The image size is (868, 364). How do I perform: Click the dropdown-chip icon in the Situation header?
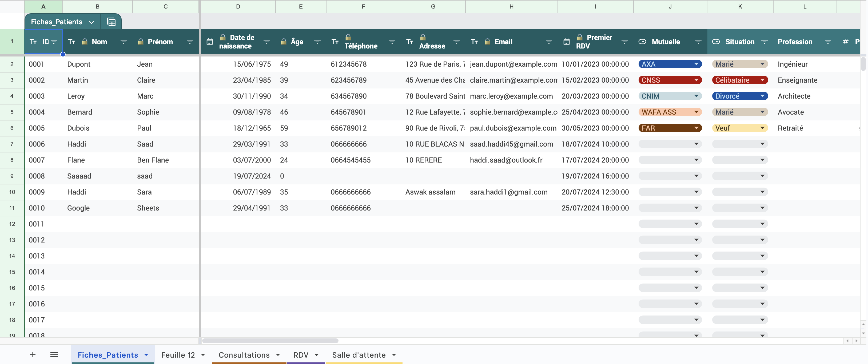(716, 41)
